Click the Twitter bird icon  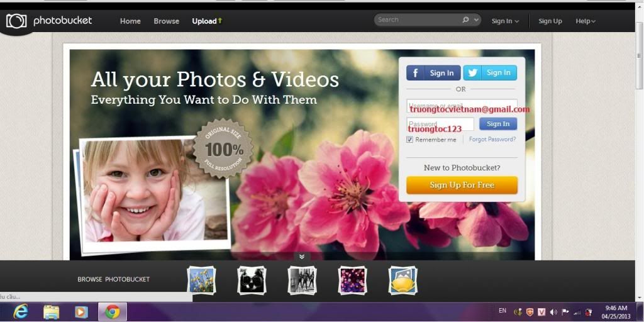coord(472,73)
